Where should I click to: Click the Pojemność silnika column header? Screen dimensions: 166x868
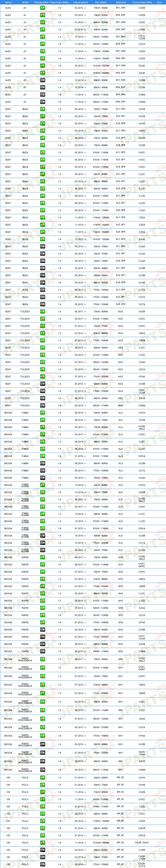coord(59,2)
